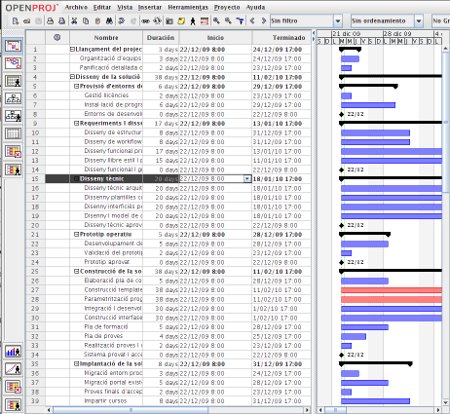450x414 pixels.
Task: Click the Link tasks chain icon
Action: [x=145, y=21]
